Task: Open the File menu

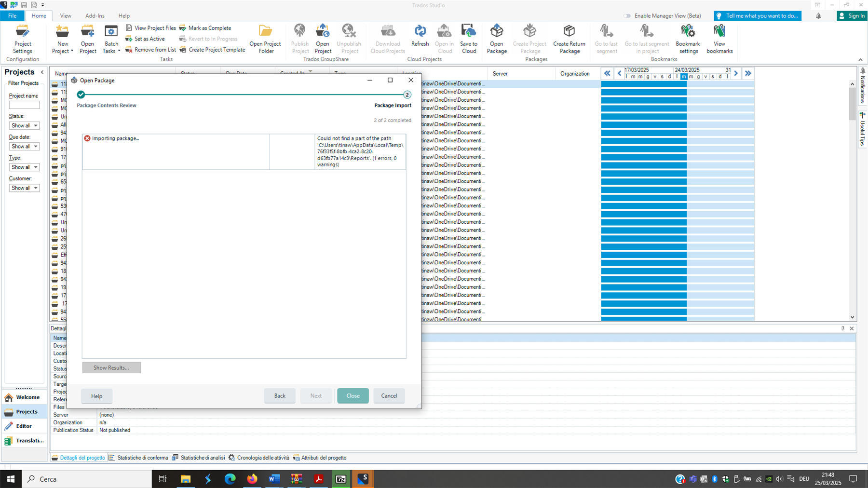Action: tap(12, 16)
